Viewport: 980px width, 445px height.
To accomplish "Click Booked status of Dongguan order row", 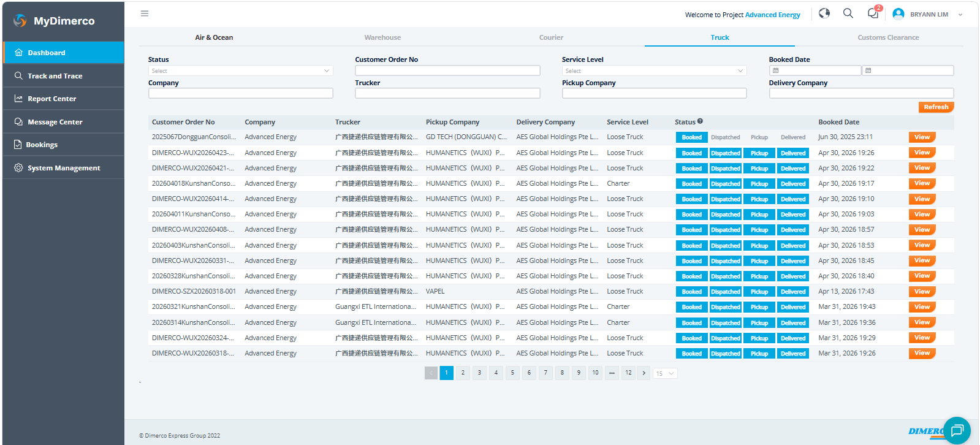I will [x=691, y=137].
